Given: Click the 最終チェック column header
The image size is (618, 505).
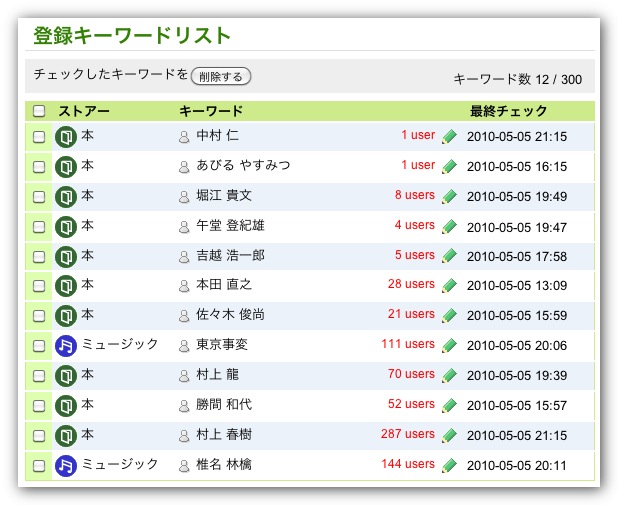Looking at the screenshot, I should pyautogui.click(x=509, y=111).
